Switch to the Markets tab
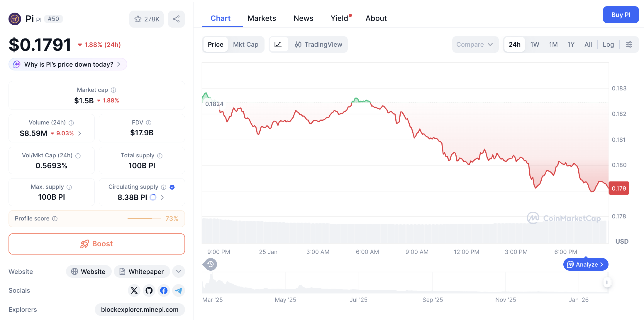This screenshot has height=320, width=644. pos(262,18)
